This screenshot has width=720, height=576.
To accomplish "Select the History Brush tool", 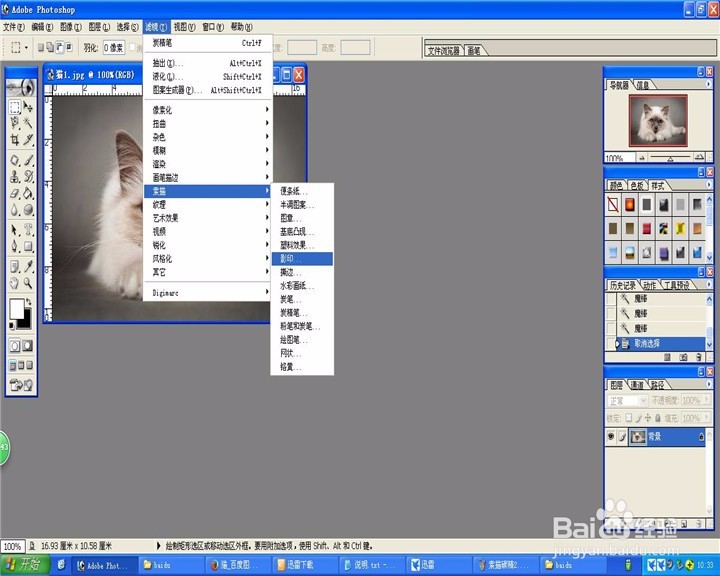I will pyautogui.click(x=28, y=176).
